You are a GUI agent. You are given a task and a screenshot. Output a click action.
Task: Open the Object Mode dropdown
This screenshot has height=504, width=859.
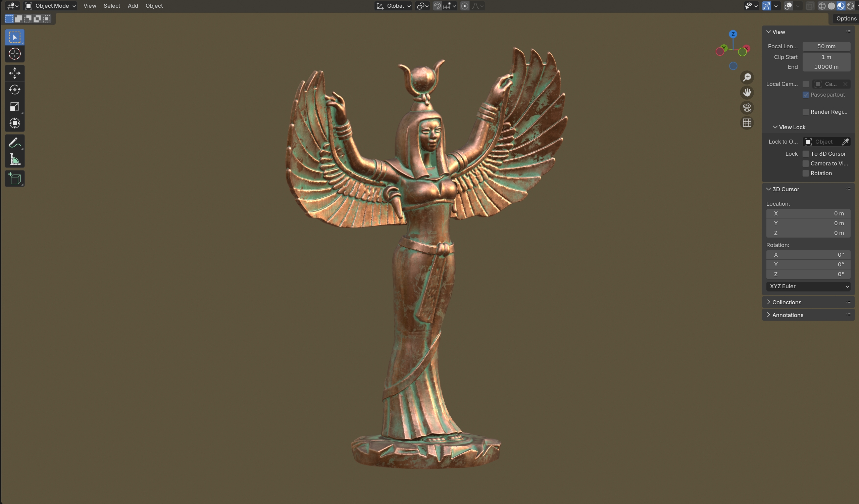pyautogui.click(x=50, y=6)
